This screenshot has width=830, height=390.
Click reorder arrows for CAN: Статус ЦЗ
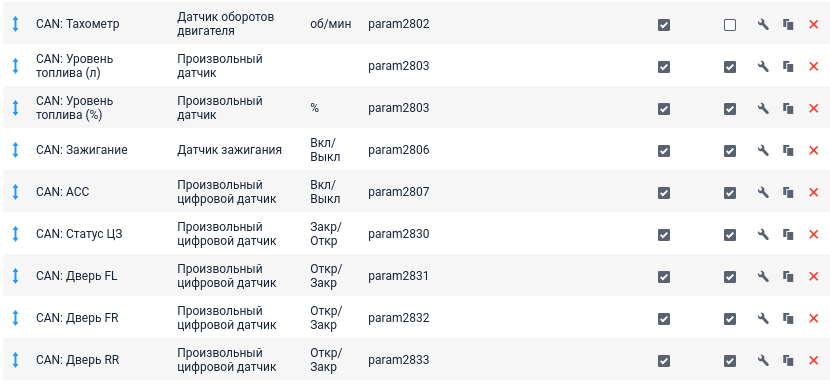click(x=15, y=234)
